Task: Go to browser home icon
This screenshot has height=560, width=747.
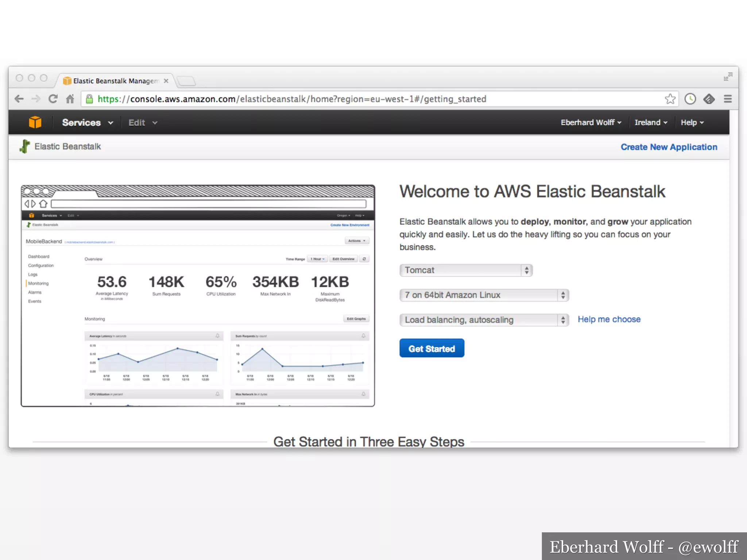Action: (70, 99)
